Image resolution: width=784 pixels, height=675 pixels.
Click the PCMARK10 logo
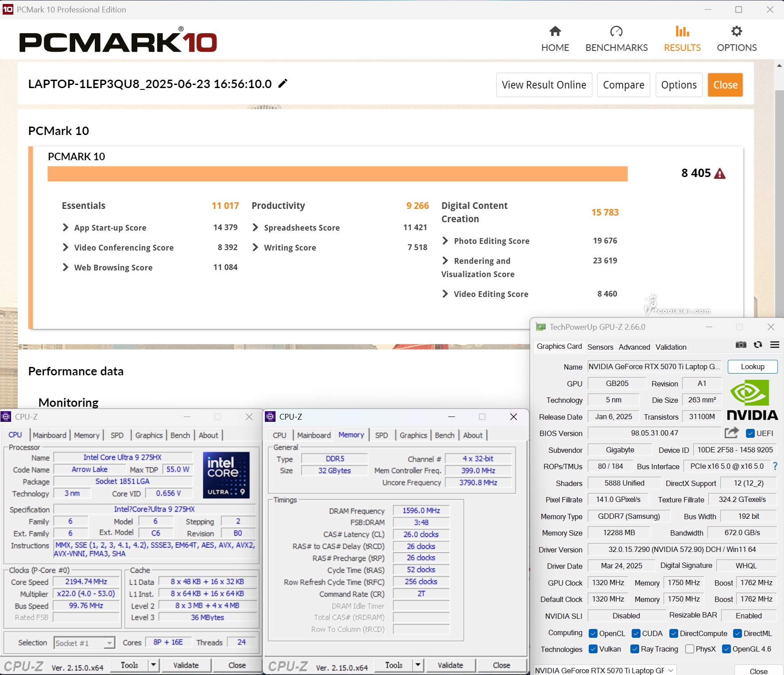pyautogui.click(x=118, y=41)
